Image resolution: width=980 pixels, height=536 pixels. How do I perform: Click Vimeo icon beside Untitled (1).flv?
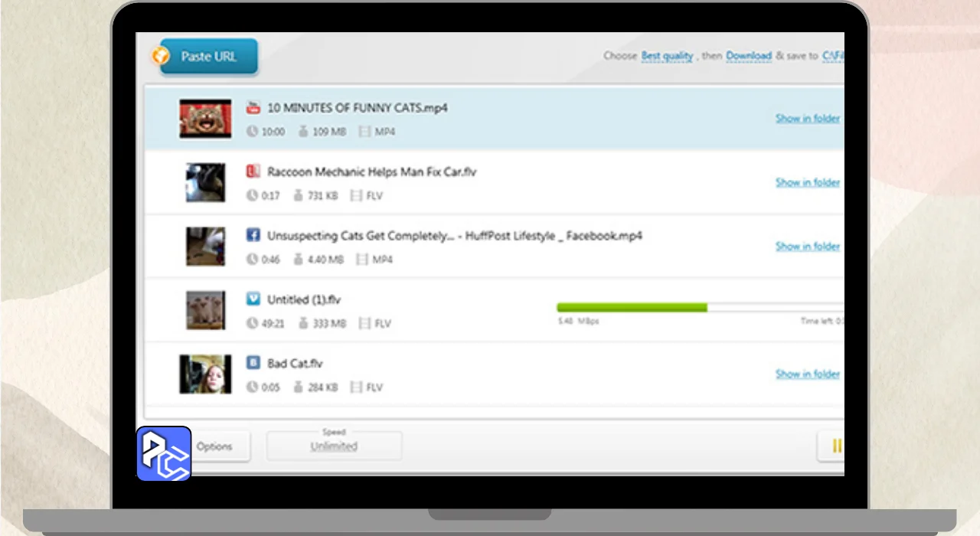pyautogui.click(x=253, y=299)
